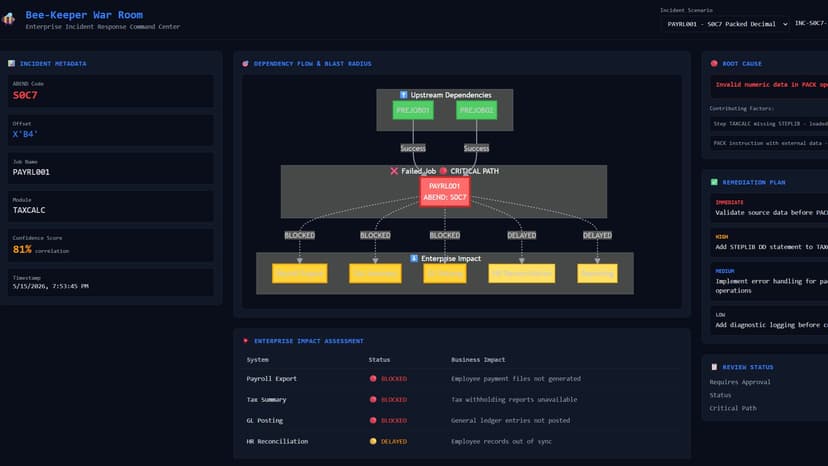828x466 pixels.
Task: Click the red X Failed Job icon
Action: (394, 171)
